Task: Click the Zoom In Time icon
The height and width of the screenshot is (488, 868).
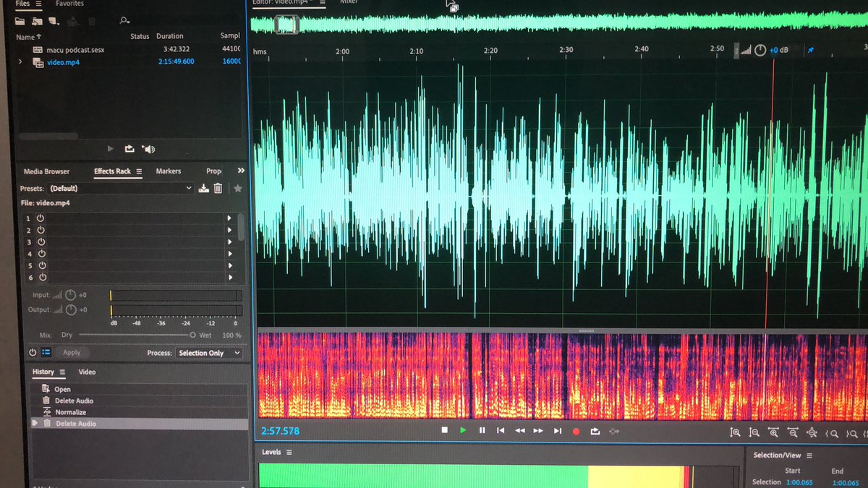Action: point(773,433)
